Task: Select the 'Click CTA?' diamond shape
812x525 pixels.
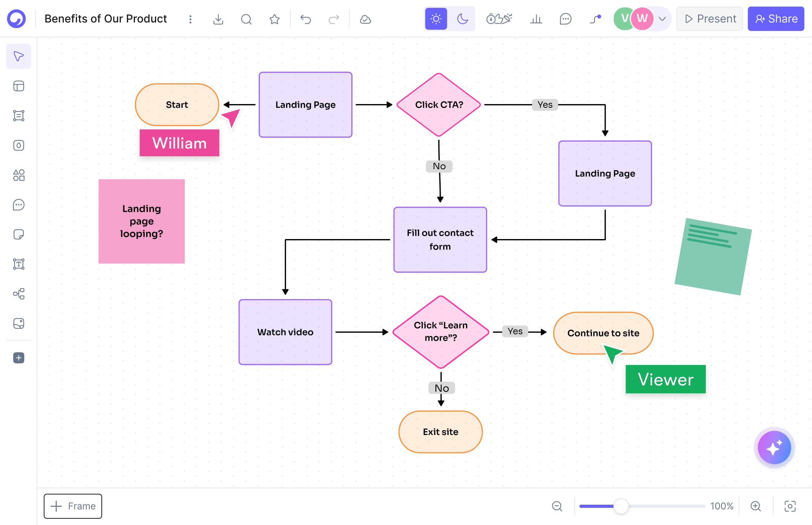Action: pos(439,105)
